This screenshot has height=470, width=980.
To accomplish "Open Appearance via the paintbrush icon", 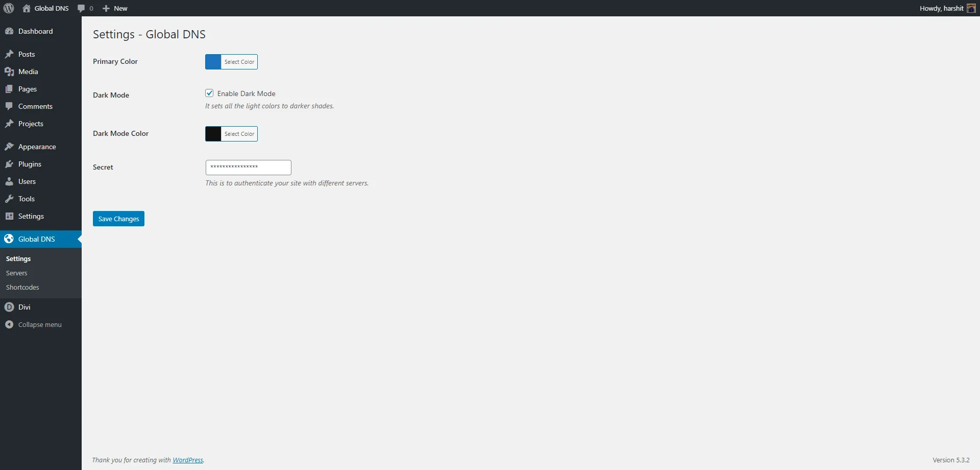I will coord(10,147).
